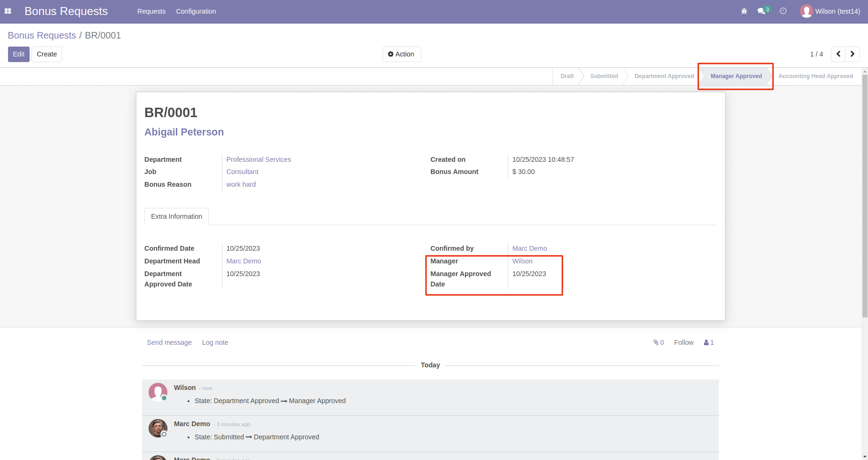The image size is (868, 460).
Task: Click Log note in chatter
Action: tap(215, 342)
